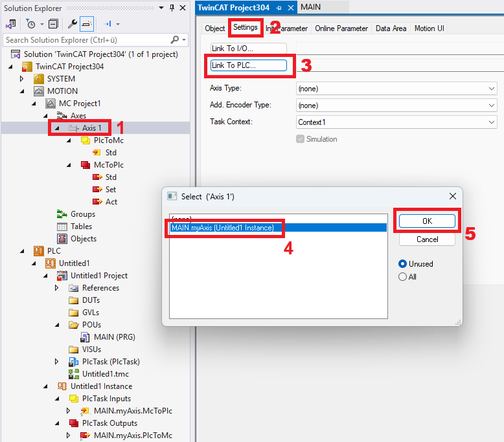Click the red McToPlc icon
The height and width of the screenshot is (442, 504).
pos(85,165)
